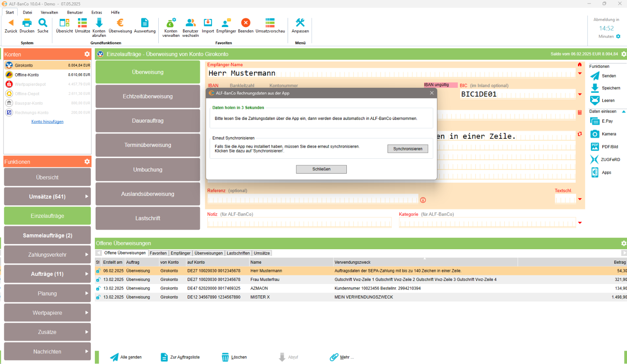The width and height of the screenshot is (627, 364).
Task: Open the Suche magnifier tool
Action: 43,23
